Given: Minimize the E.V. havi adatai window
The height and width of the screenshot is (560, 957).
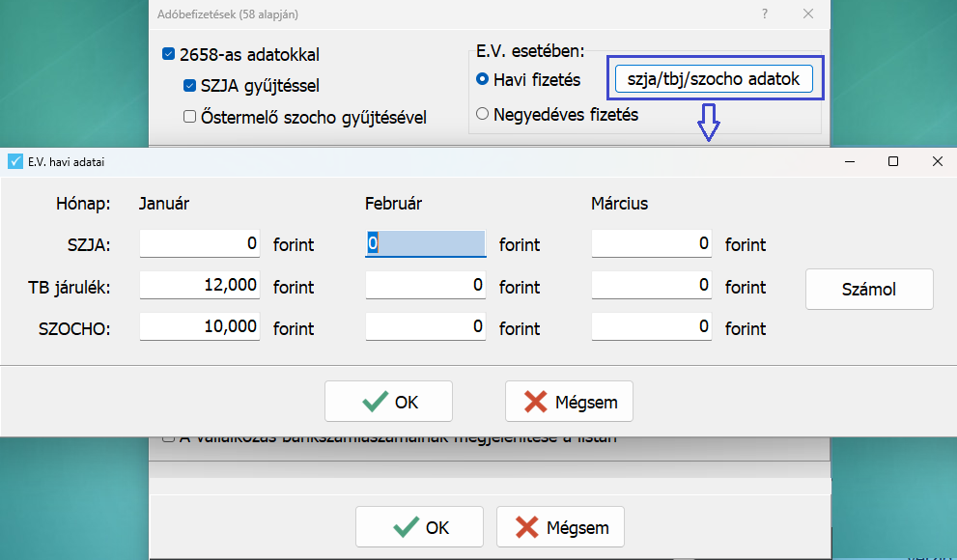Looking at the screenshot, I should coord(849,162).
